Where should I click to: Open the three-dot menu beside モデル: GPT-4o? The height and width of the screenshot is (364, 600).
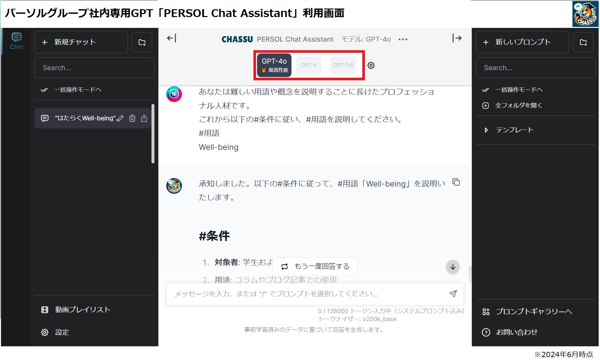point(403,39)
